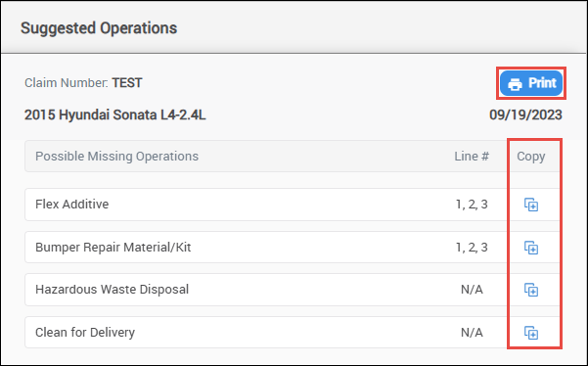Click N/A in Hazardous Waste Disposal row
The width and height of the screenshot is (588, 366).
472,289
